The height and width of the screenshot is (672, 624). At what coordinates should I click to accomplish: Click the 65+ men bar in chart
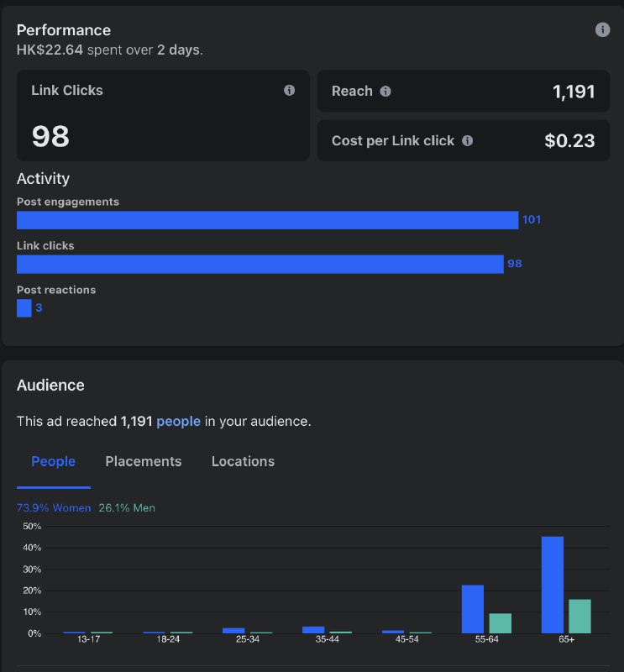coord(579,617)
